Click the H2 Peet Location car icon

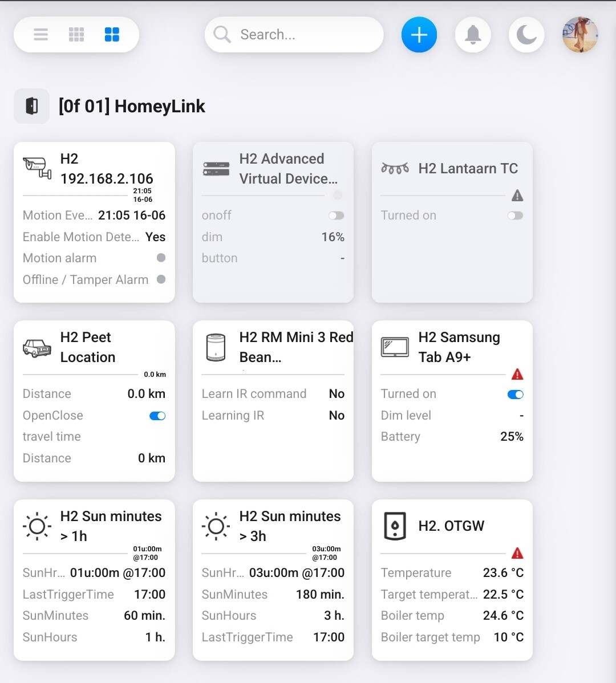37,348
